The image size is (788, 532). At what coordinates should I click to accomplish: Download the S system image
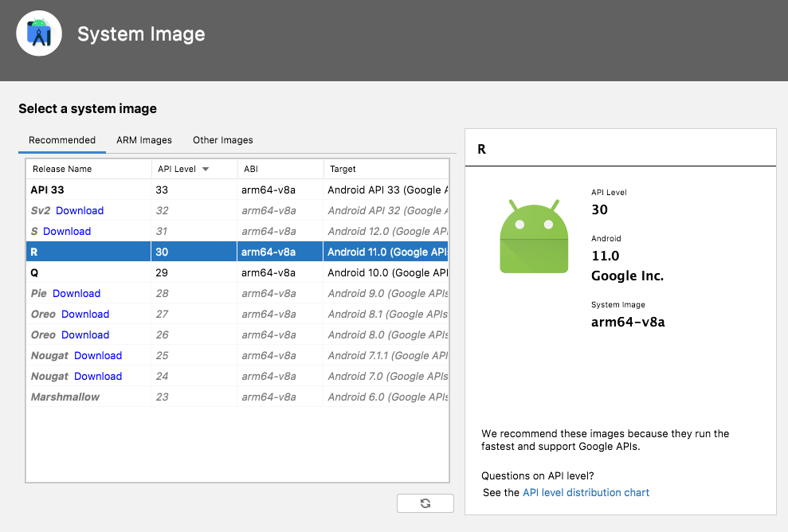click(67, 231)
